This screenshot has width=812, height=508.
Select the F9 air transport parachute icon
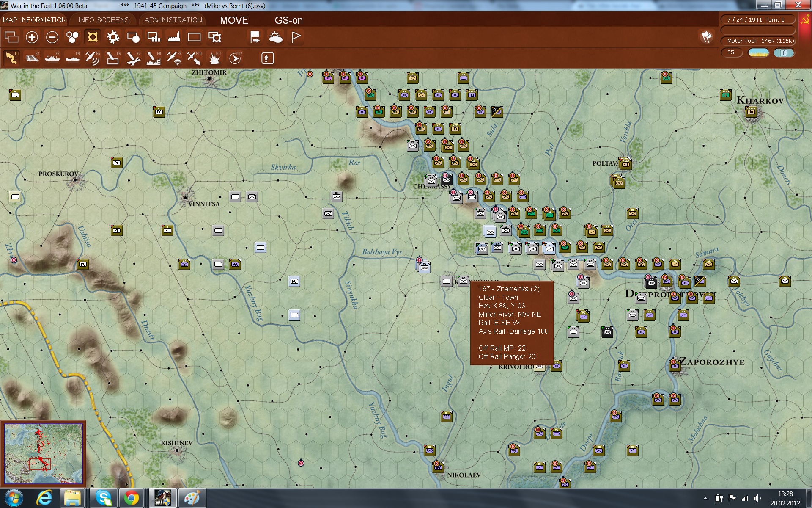pos(174,58)
